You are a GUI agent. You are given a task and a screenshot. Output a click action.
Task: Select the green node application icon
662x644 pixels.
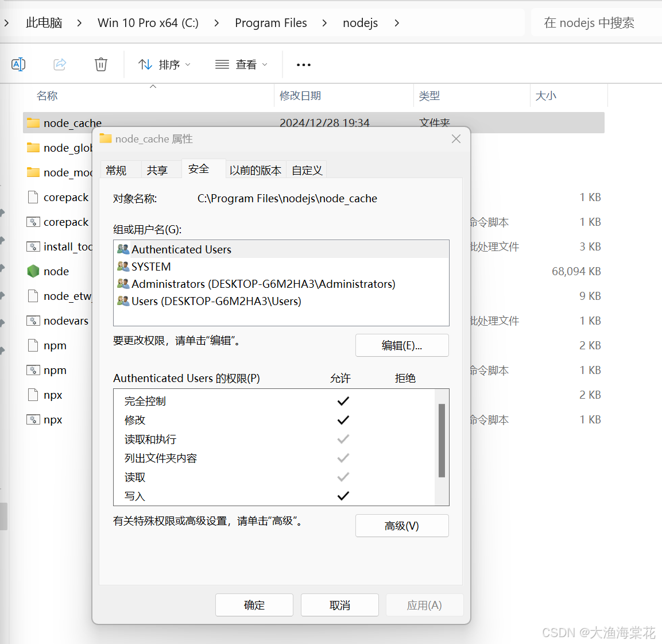(33, 271)
